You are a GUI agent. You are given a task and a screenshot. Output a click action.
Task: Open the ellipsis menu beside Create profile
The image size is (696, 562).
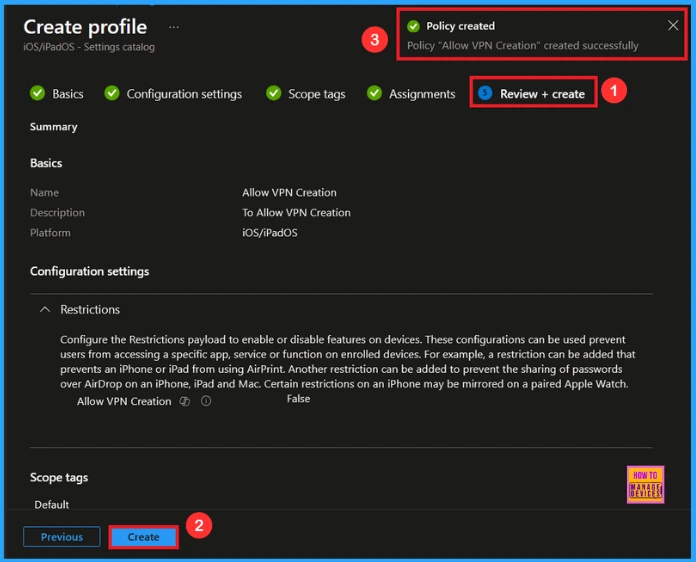(x=174, y=27)
